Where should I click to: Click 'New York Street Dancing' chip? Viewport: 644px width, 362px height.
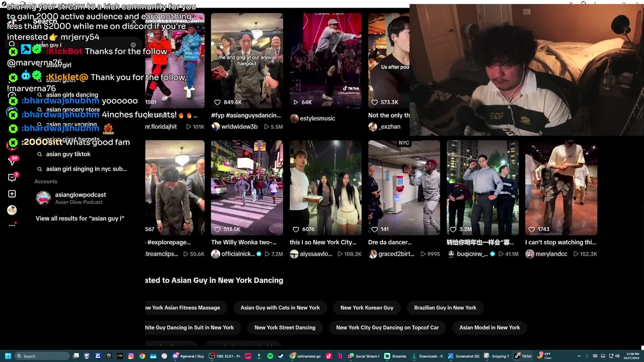(x=285, y=328)
